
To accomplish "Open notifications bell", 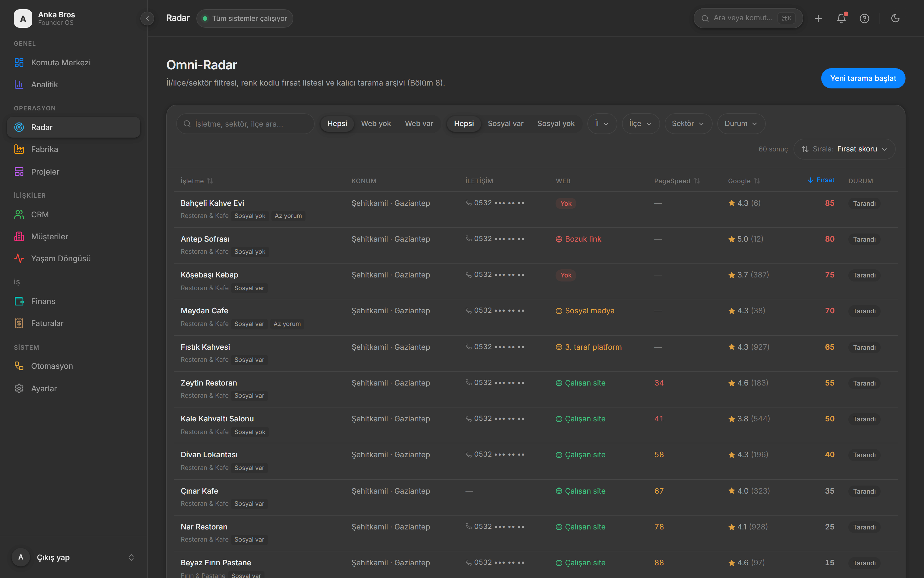I will (841, 18).
